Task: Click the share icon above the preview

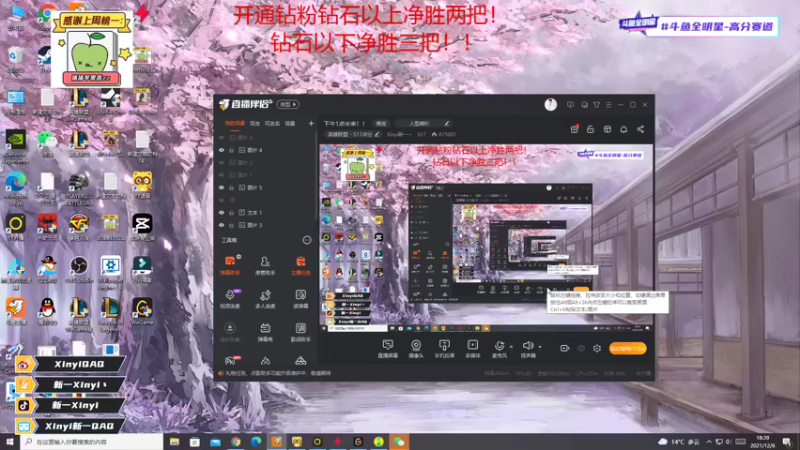Action: pos(640,129)
